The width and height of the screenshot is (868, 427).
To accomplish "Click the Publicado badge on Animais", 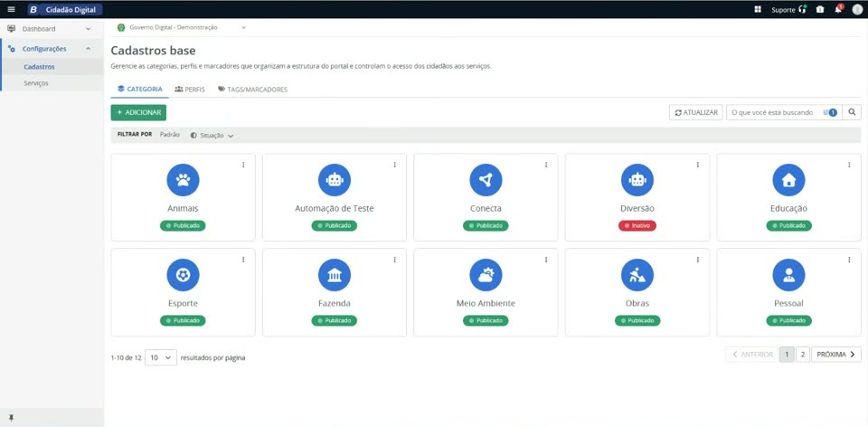I will 184,226.
